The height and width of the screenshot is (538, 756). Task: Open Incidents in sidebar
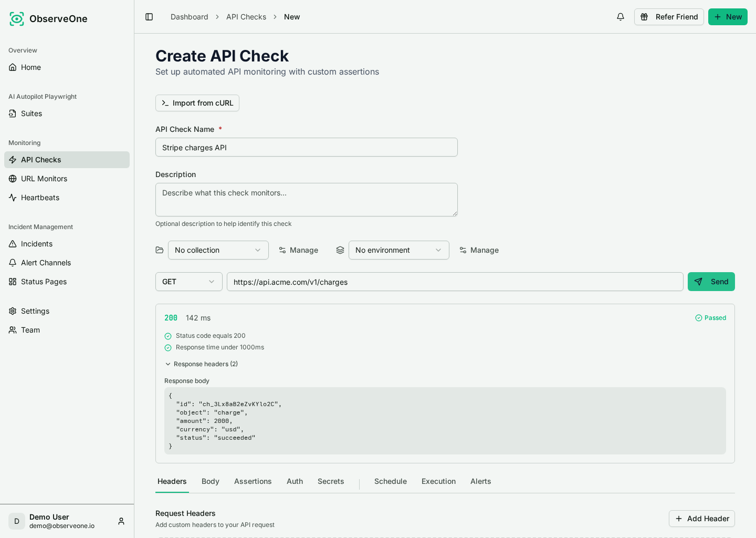point(67,244)
